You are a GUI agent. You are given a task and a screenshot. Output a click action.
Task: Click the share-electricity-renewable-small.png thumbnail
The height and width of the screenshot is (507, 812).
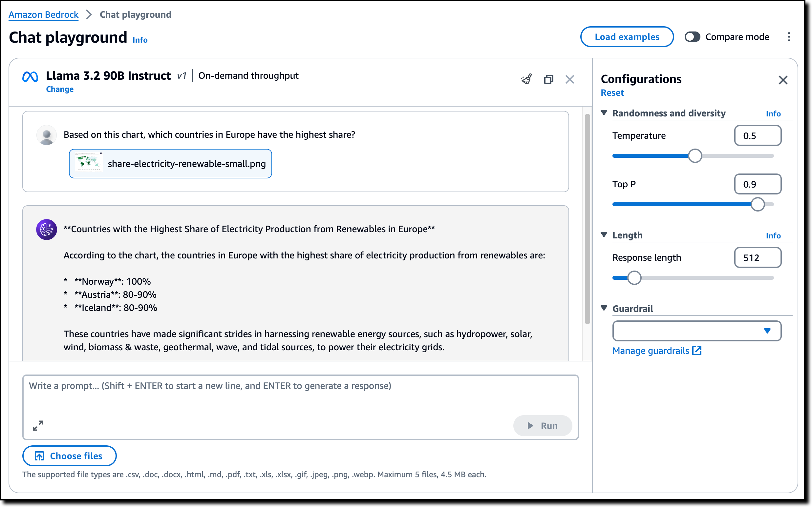point(88,164)
